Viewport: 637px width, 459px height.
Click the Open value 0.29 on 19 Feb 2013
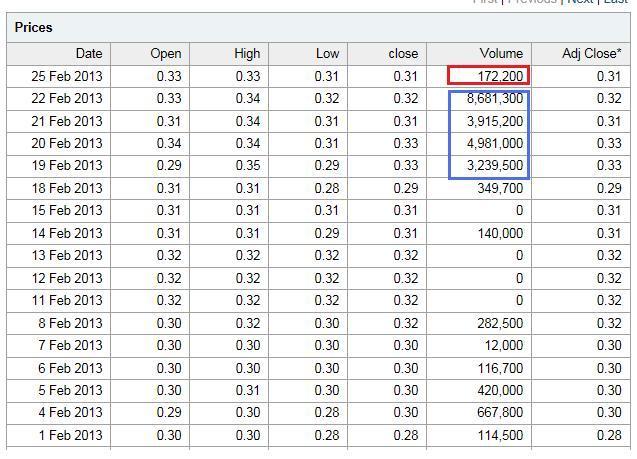[169, 166]
